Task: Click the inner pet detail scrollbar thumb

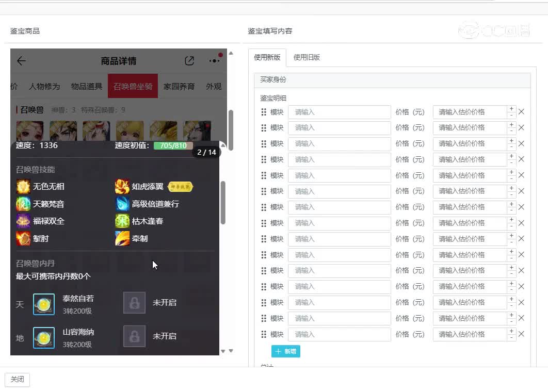Action: pos(223,203)
